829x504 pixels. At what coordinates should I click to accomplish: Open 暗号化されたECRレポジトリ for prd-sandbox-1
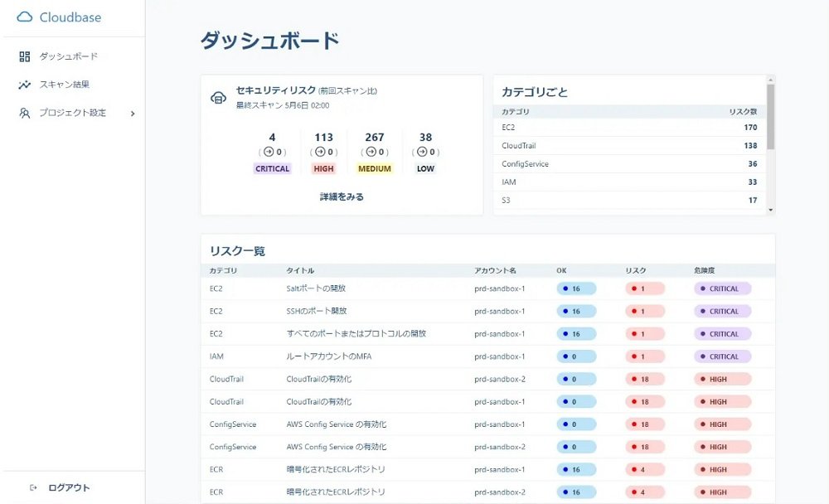(335, 470)
